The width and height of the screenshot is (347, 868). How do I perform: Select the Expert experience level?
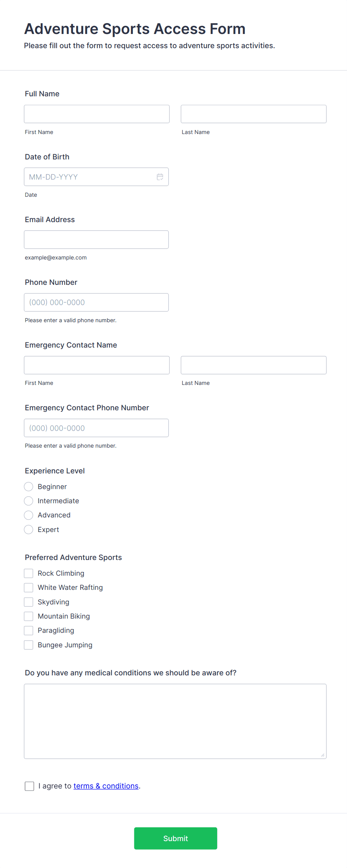click(29, 529)
